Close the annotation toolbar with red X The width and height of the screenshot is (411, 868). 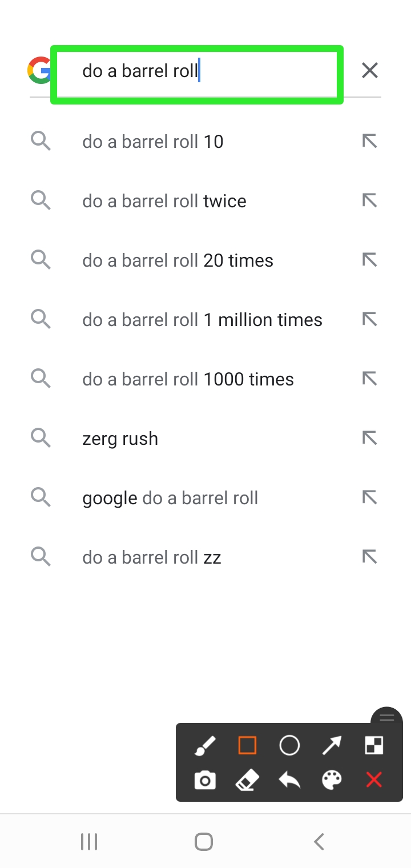click(x=374, y=780)
